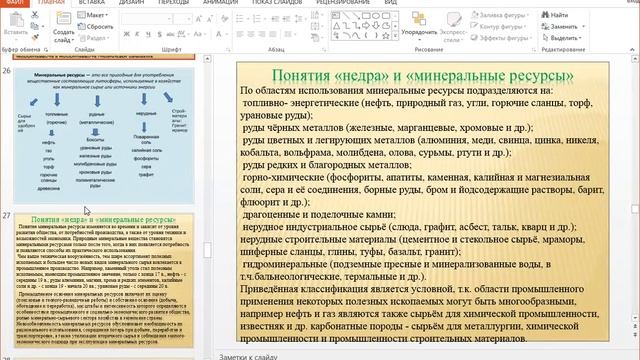Open the Абзац paragraph dialog launcher
This screenshot has height=360, width=640.
(324, 50)
